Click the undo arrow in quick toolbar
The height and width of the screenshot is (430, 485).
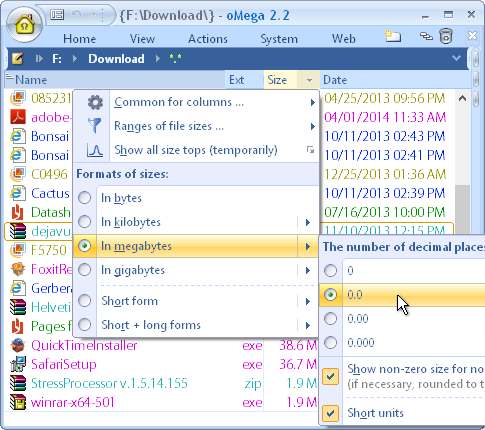click(76, 15)
